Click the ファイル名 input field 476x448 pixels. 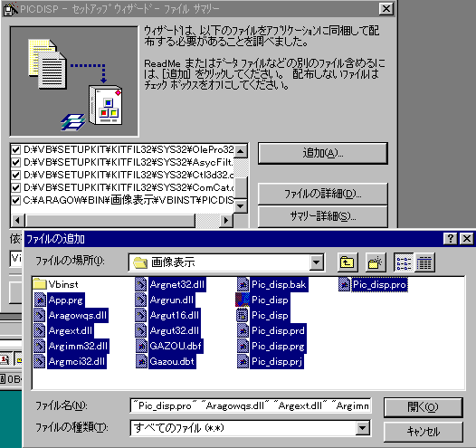250,405
